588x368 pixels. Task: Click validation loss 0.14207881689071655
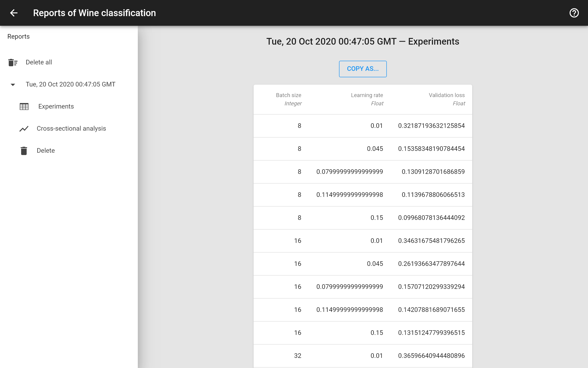(431, 310)
